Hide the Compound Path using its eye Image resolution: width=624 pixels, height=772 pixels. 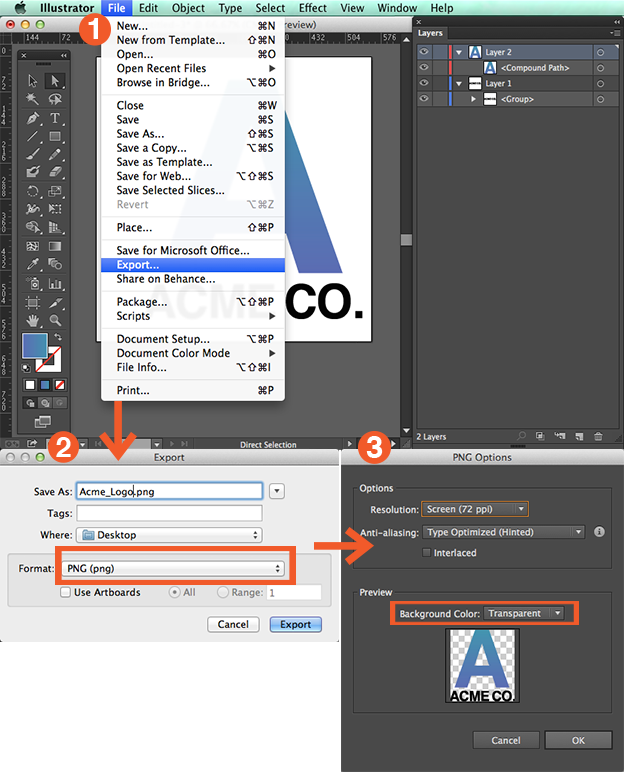[424, 67]
